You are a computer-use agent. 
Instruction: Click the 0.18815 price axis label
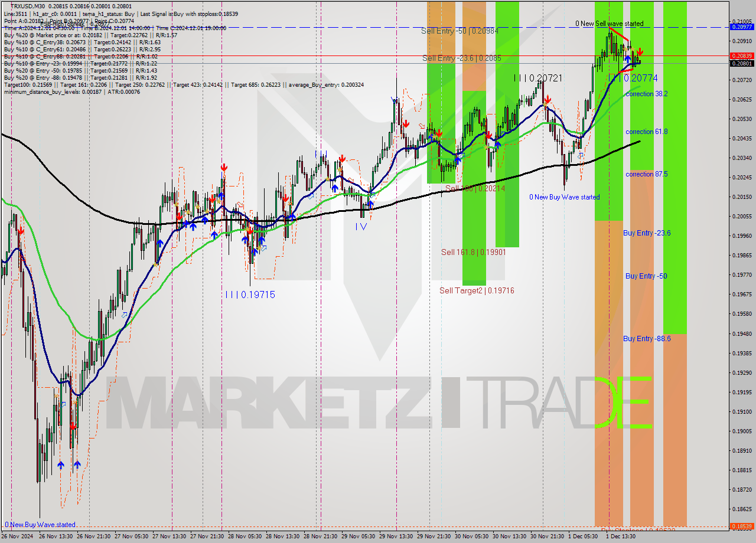point(742,470)
